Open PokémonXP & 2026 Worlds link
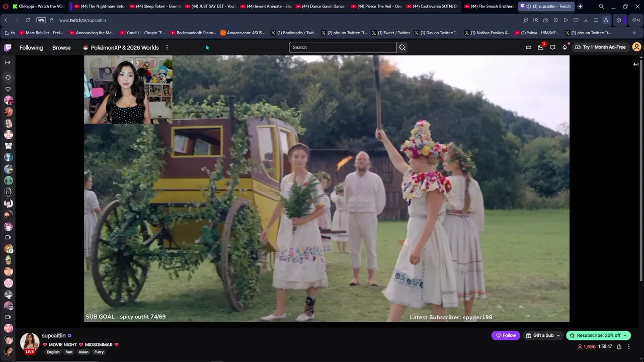 click(x=121, y=48)
